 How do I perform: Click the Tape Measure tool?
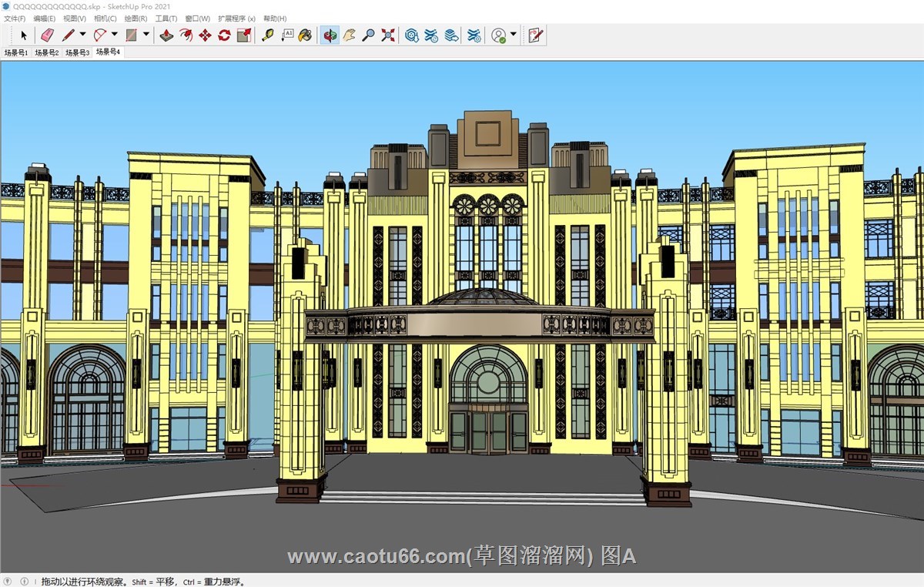click(267, 35)
